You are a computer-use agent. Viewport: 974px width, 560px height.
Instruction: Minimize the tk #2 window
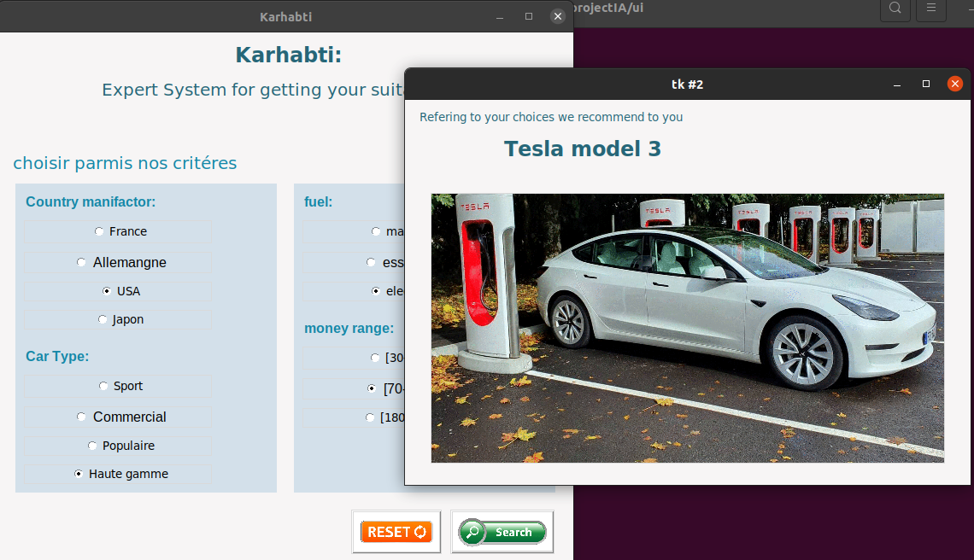click(897, 85)
